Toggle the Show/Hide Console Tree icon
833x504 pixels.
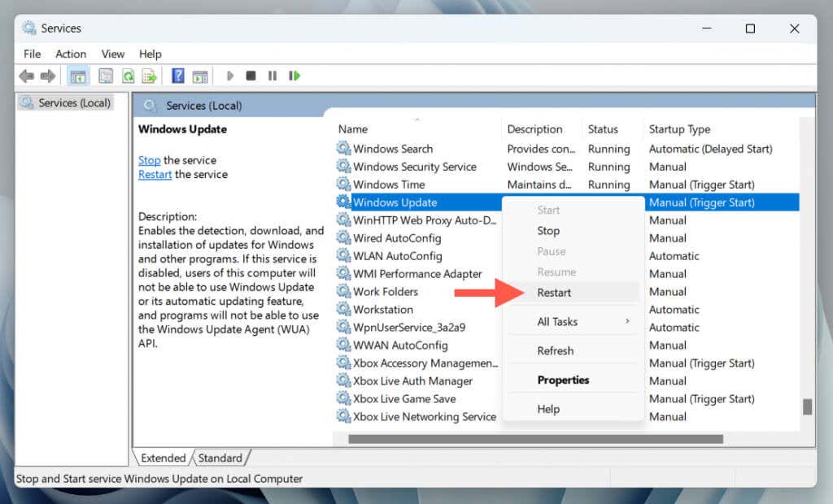click(77, 76)
